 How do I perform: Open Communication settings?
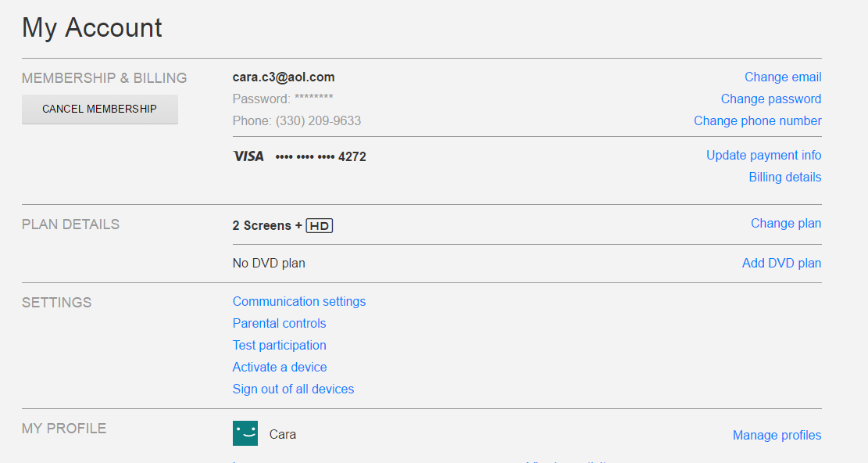click(299, 301)
